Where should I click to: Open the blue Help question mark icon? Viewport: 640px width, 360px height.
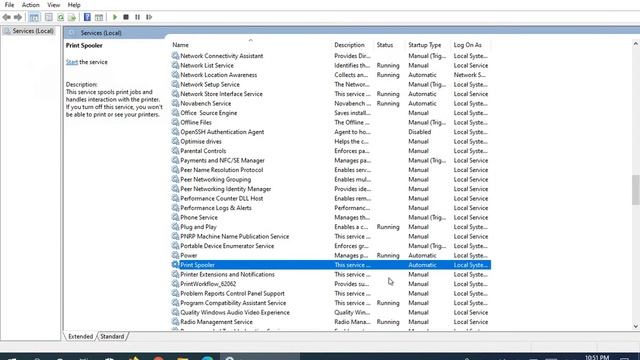pyautogui.click(x=87, y=17)
